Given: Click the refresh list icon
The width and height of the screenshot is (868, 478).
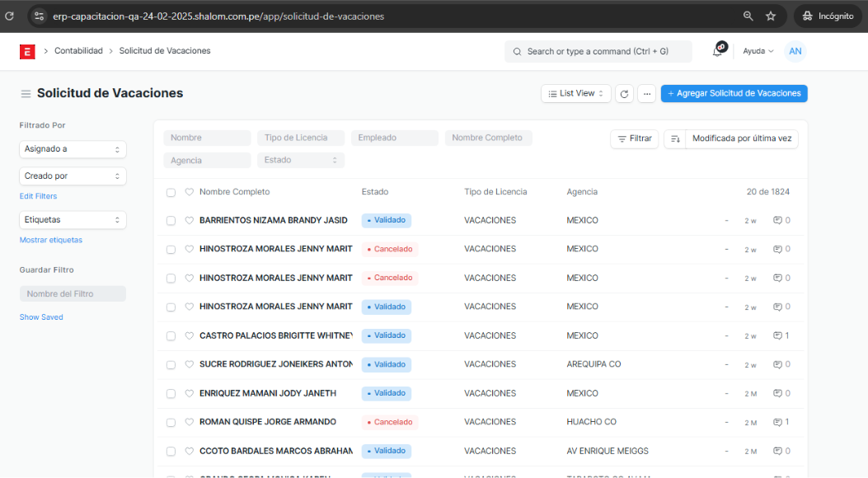Looking at the screenshot, I should pyautogui.click(x=624, y=94).
